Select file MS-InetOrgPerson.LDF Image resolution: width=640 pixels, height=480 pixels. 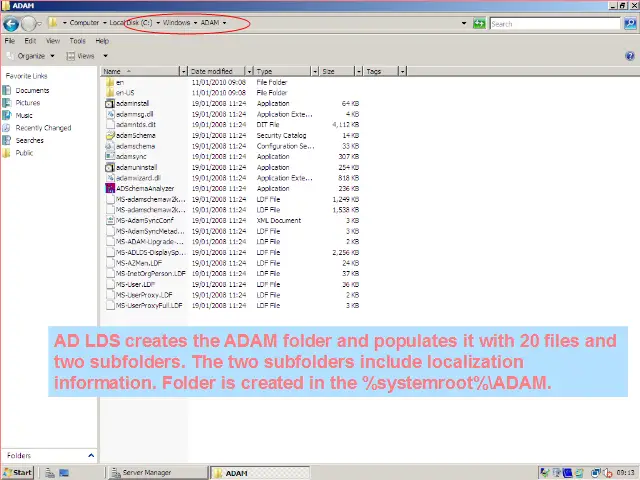click(x=151, y=274)
